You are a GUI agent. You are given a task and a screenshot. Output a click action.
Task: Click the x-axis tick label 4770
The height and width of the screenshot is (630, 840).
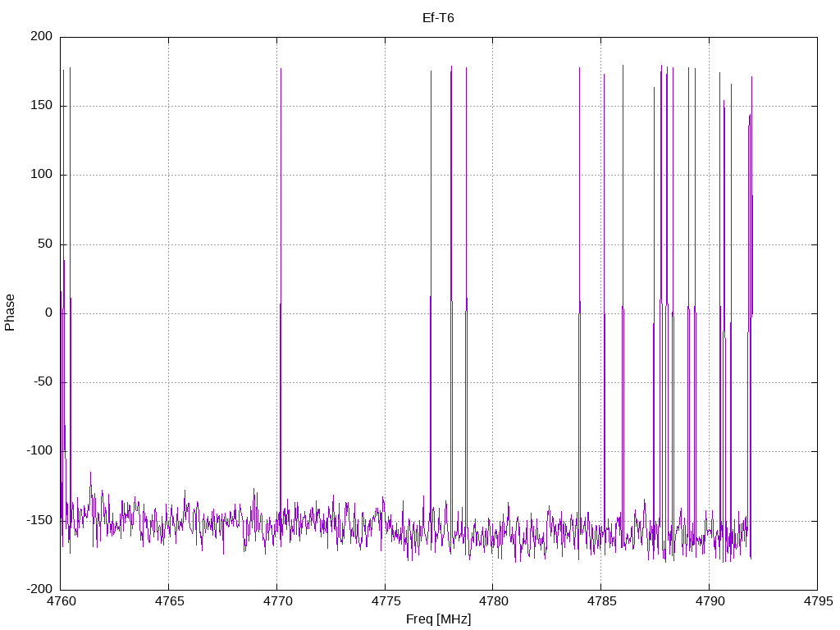(277, 601)
